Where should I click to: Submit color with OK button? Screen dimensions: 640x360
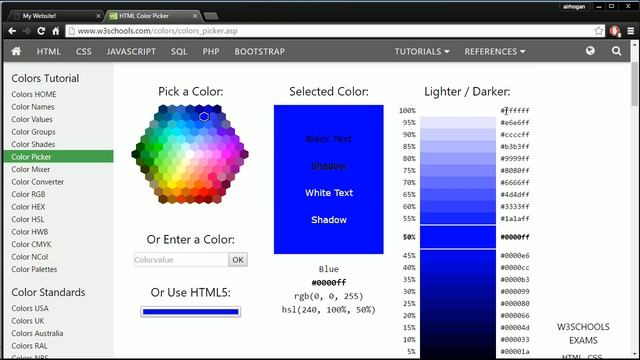238,260
